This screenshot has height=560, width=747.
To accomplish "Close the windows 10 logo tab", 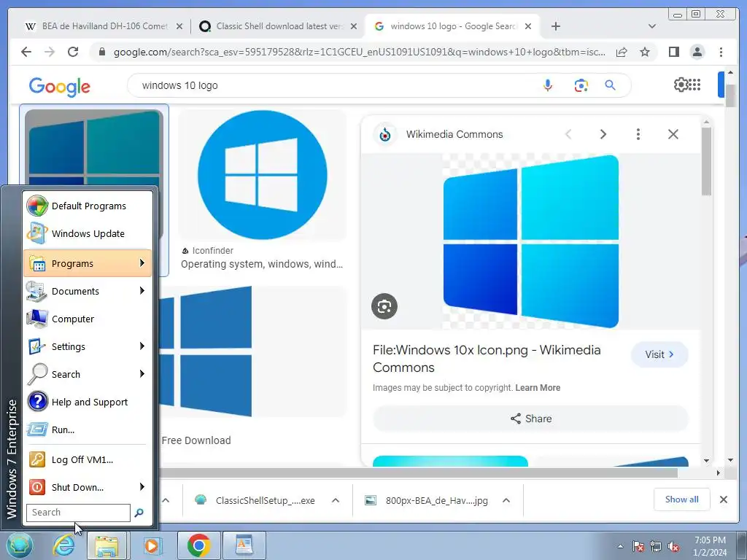I will pos(528,26).
